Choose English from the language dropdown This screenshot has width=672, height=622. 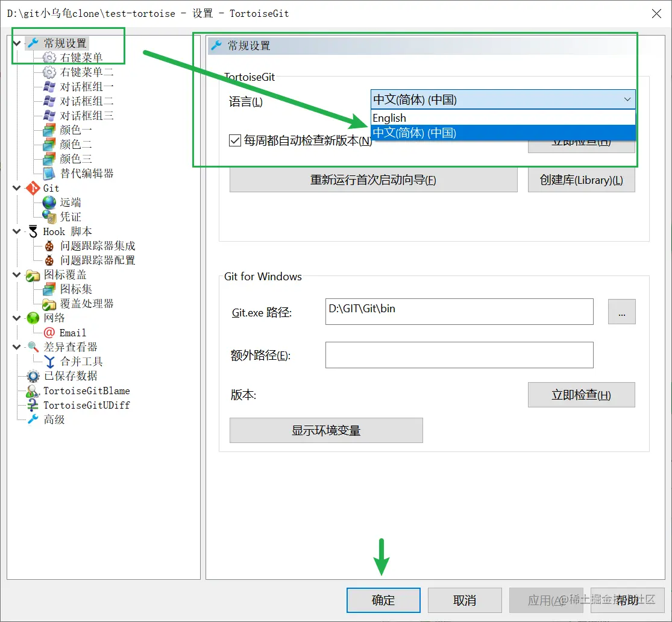click(x=389, y=118)
